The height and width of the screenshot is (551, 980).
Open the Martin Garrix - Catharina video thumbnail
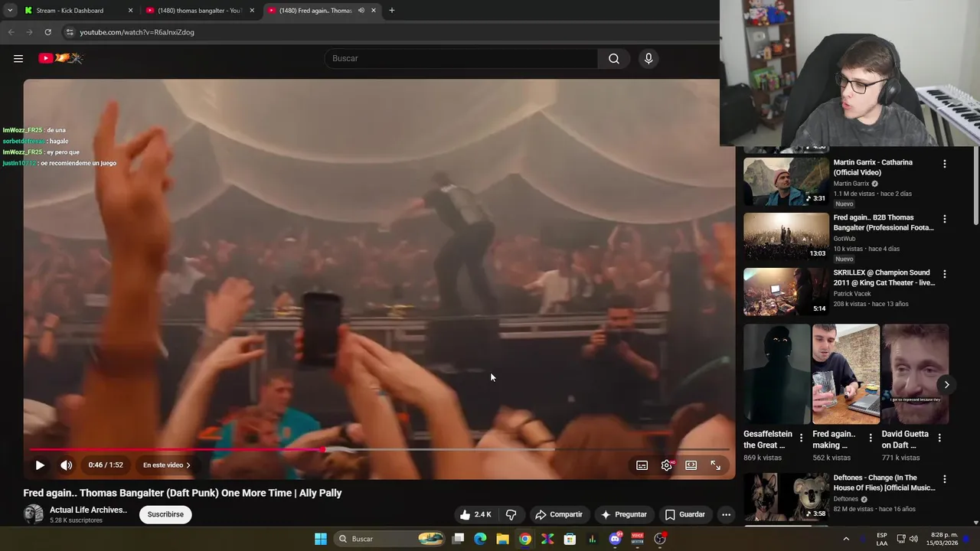pos(786,182)
